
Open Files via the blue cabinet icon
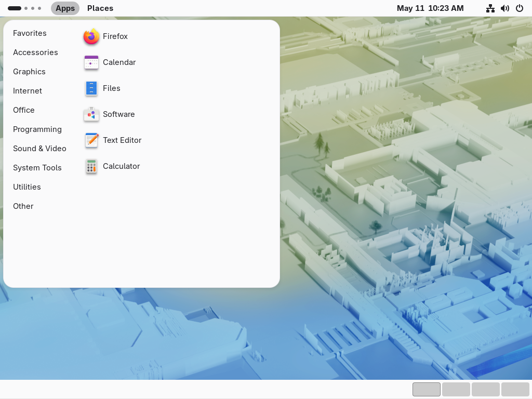click(91, 88)
